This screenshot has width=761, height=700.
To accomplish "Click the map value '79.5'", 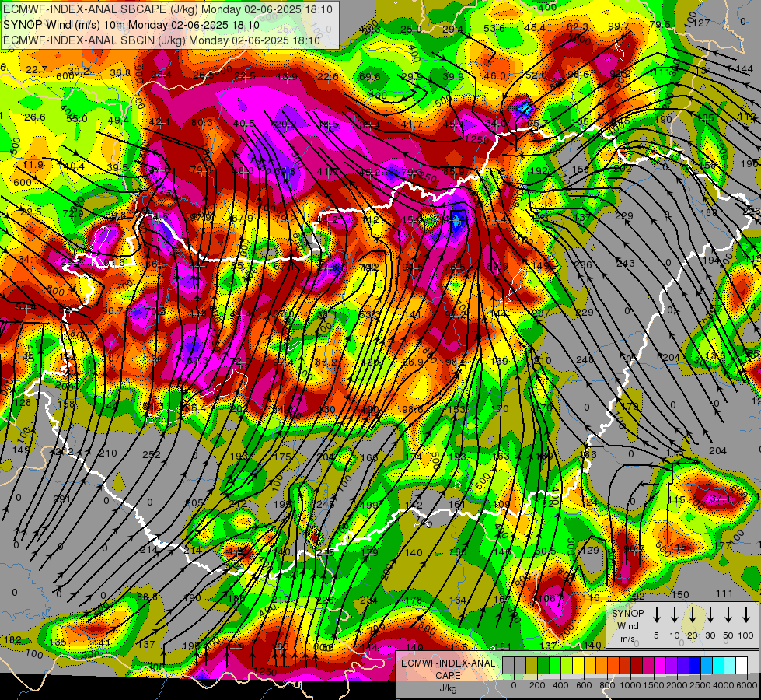I will [x=660, y=24].
